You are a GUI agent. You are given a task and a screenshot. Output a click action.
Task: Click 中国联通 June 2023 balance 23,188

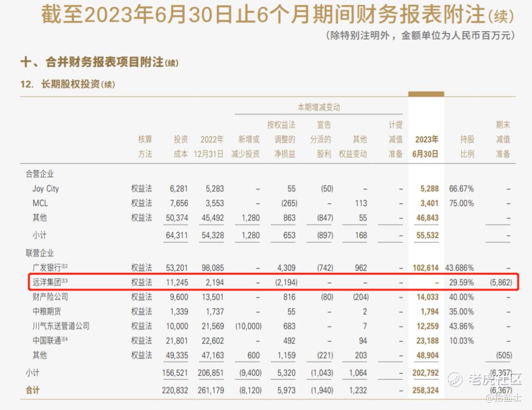tap(428, 341)
